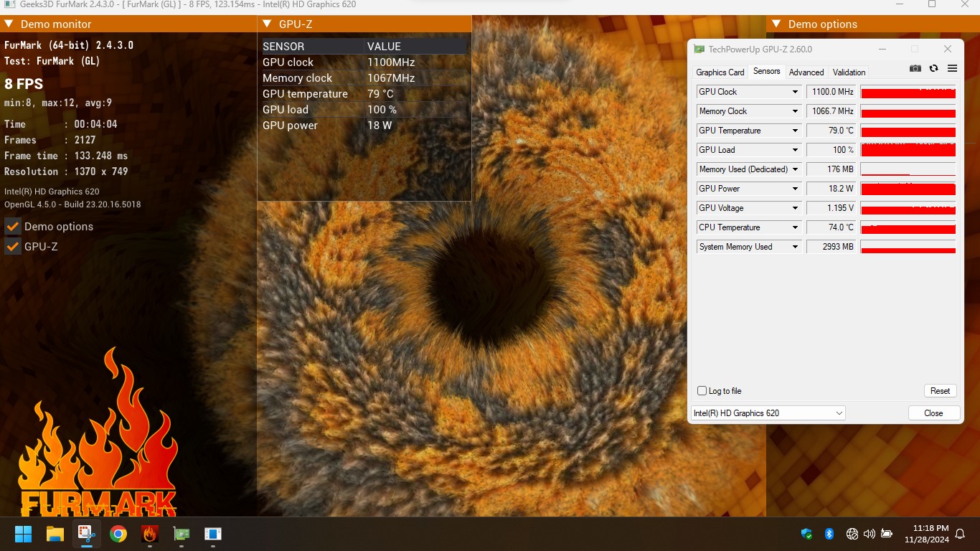The image size is (980, 551).
Task: Click the GPU Load red graph bar
Action: point(908,150)
